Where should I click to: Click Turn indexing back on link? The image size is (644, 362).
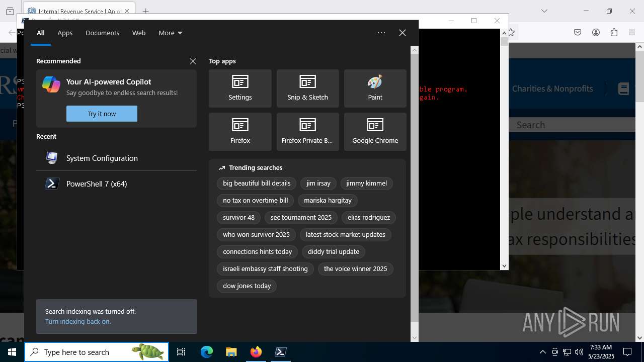(78, 321)
